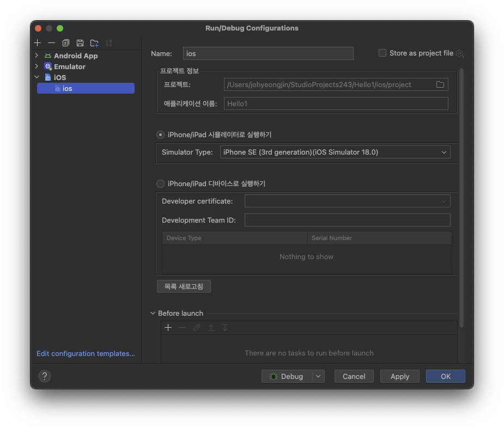Focus the Name input field
Viewport: 504px width, 429px height.
coord(268,53)
